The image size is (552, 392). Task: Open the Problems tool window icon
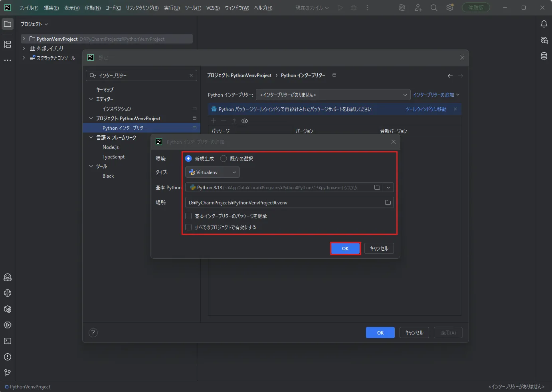8,357
